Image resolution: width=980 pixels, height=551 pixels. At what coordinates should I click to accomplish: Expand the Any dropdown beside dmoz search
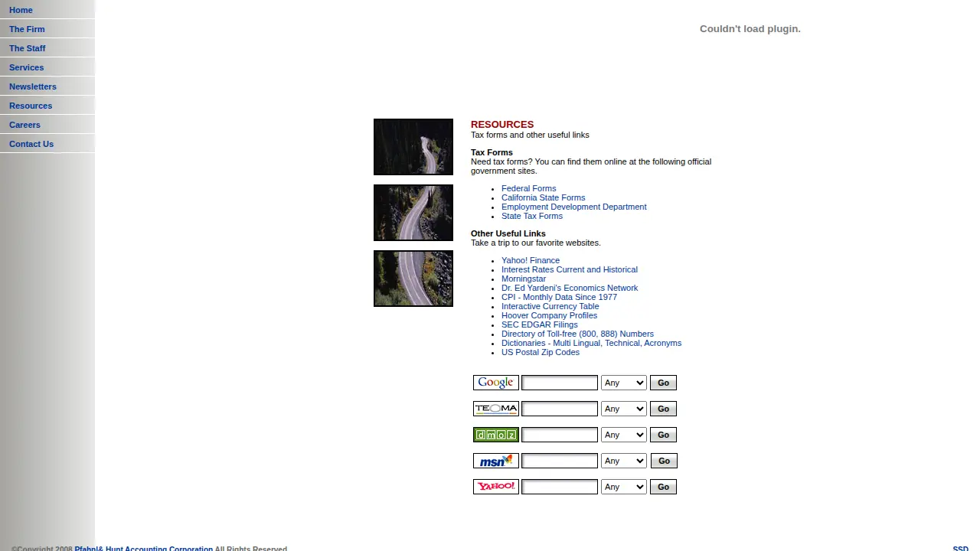[x=624, y=435]
